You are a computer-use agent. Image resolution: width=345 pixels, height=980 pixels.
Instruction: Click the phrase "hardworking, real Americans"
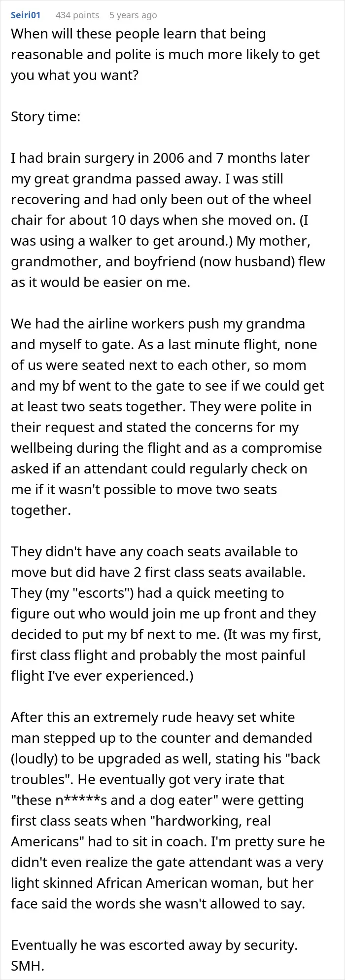148,831
